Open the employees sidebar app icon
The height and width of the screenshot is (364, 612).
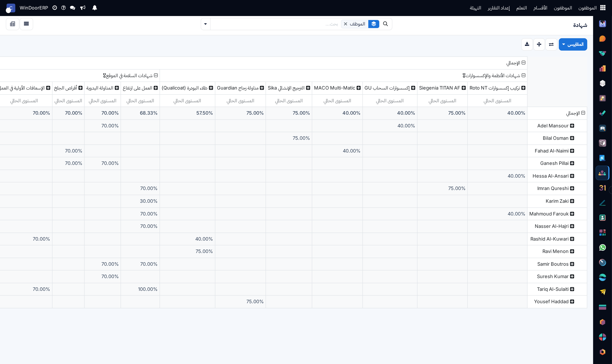click(x=602, y=173)
